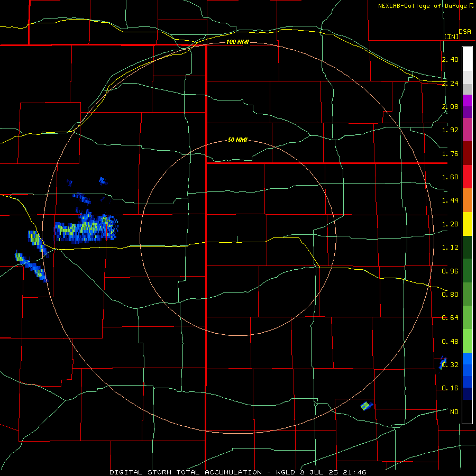Click the 2.40 legend value
Image resolution: width=476 pixels, height=476 pixels.
click(x=450, y=59)
